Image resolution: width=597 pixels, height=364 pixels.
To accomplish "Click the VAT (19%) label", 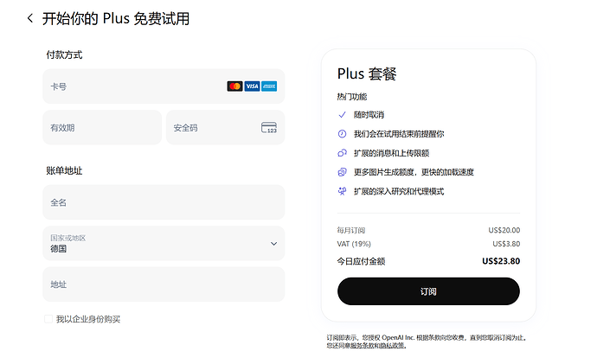I will click(x=354, y=244).
